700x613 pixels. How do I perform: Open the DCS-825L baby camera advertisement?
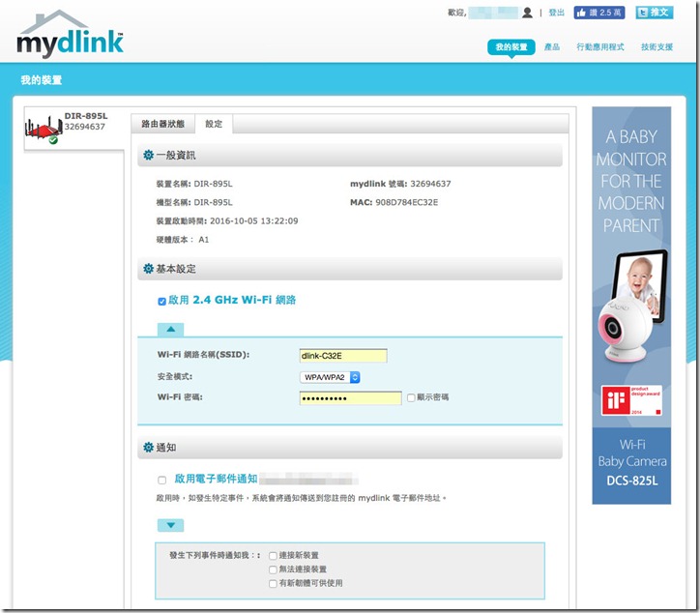pyautogui.click(x=631, y=306)
